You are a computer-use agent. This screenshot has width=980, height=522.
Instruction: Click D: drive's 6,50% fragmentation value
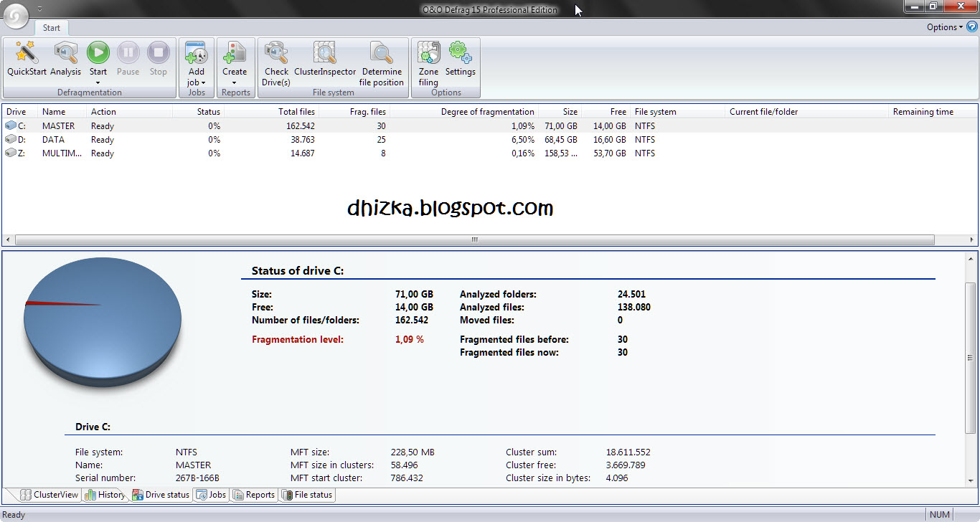pyautogui.click(x=522, y=140)
